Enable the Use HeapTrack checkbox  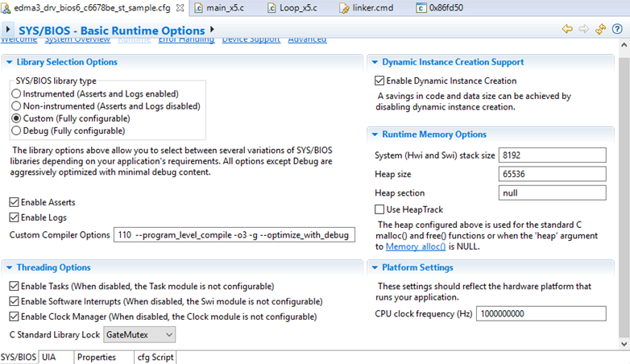click(x=380, y=209)
